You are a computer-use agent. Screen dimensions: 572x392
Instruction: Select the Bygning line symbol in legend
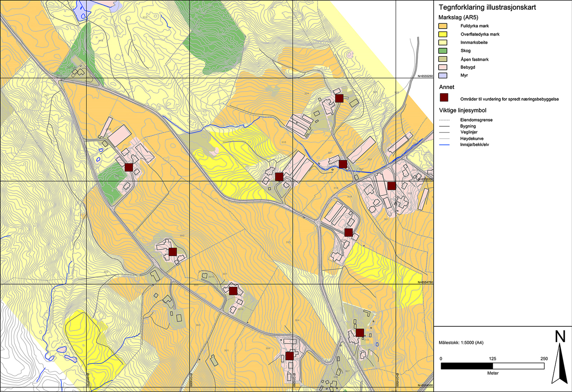[x=444, y=126]
